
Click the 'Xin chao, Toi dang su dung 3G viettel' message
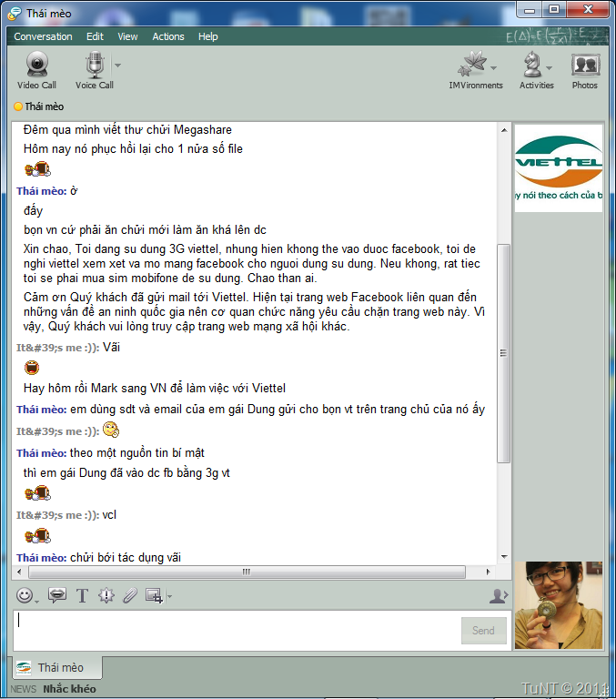click(252, 263)
